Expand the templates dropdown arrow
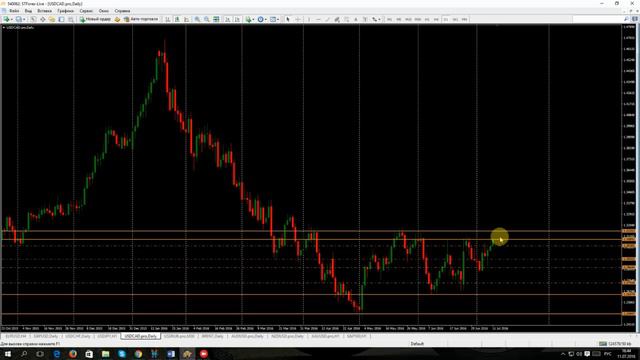The width and height of the screenshot is (640, 360). [x=278, y=19]
